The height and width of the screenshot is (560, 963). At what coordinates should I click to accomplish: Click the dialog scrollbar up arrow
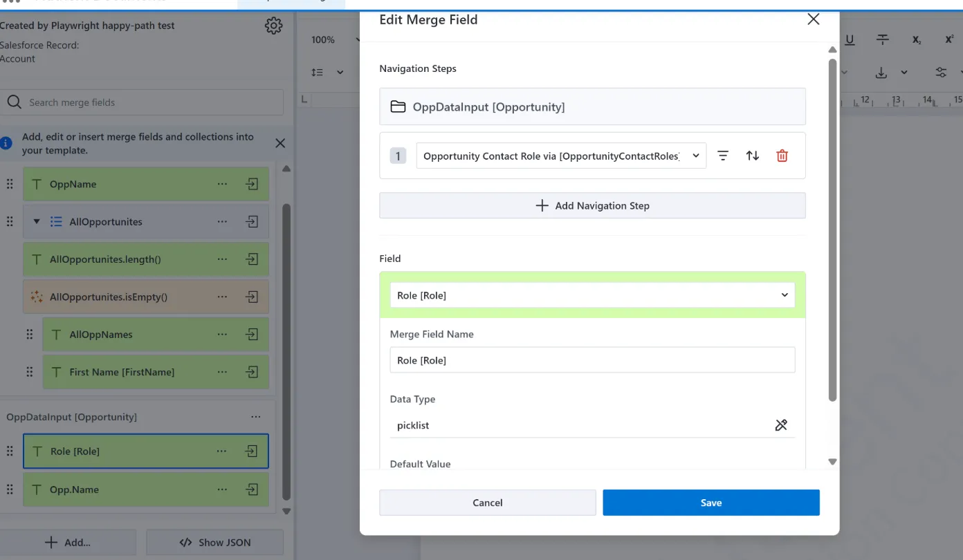click(x=833, y=50)
